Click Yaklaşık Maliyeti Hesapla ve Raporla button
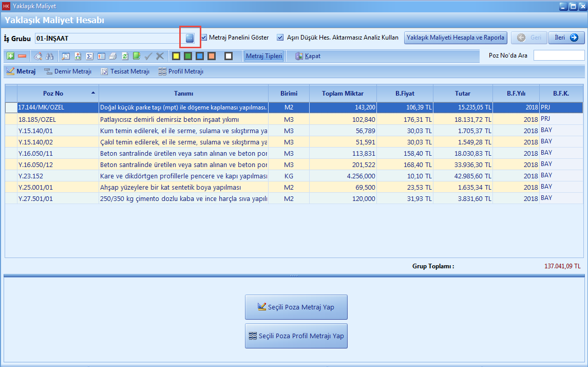This screenshot has width=588, height=367. coord(456,38)
